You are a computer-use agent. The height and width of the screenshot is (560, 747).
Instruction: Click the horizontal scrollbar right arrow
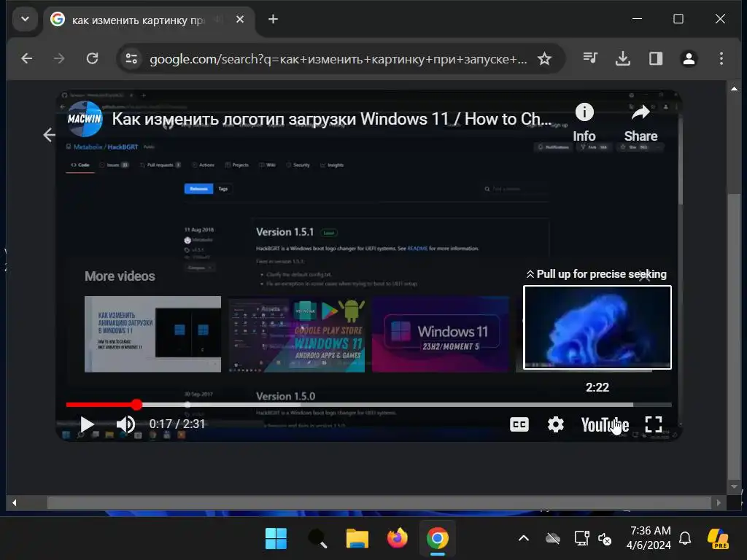point(719,503)
